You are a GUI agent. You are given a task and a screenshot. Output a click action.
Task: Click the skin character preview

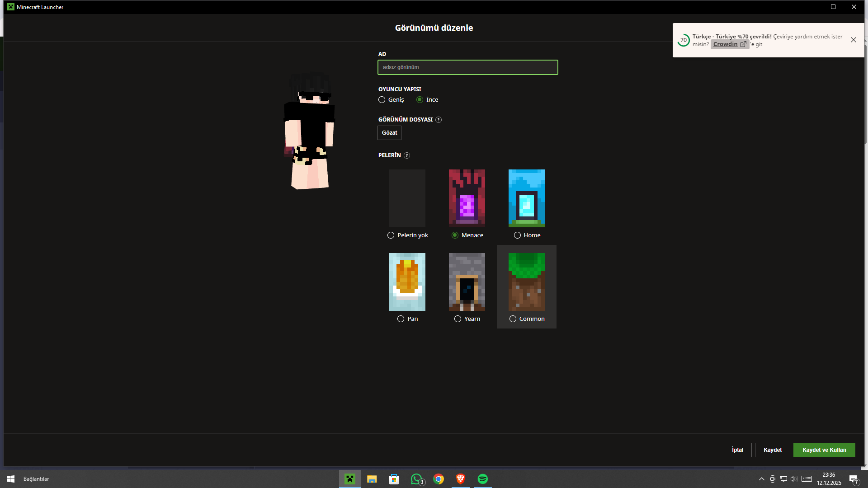coord(310,131)
